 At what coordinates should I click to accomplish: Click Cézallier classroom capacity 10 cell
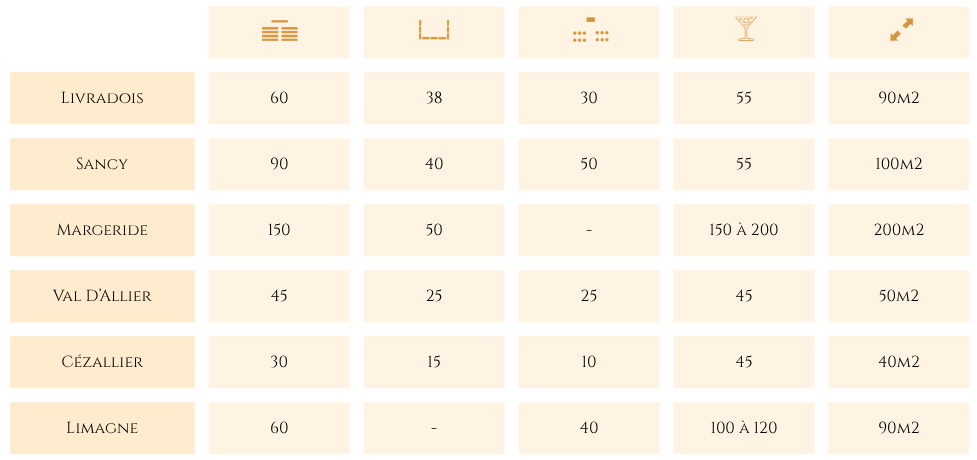click(x=589, y=362)
